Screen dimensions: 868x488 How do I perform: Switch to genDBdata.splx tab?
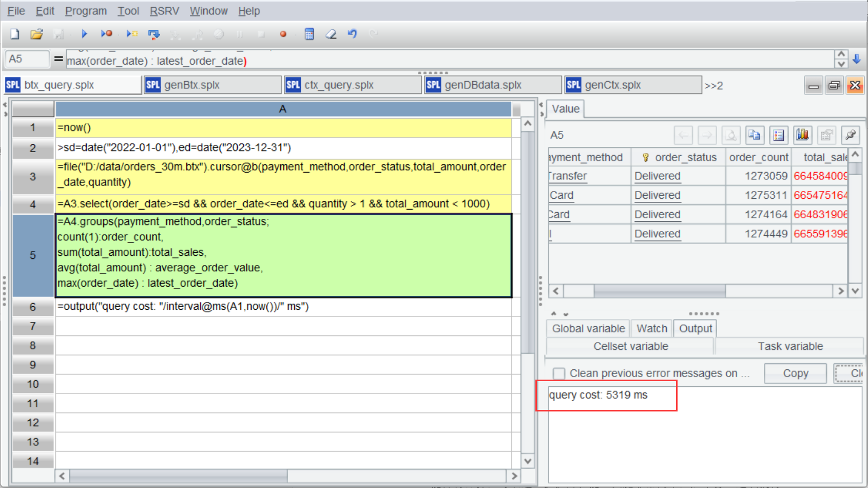[x=493, y=85]
